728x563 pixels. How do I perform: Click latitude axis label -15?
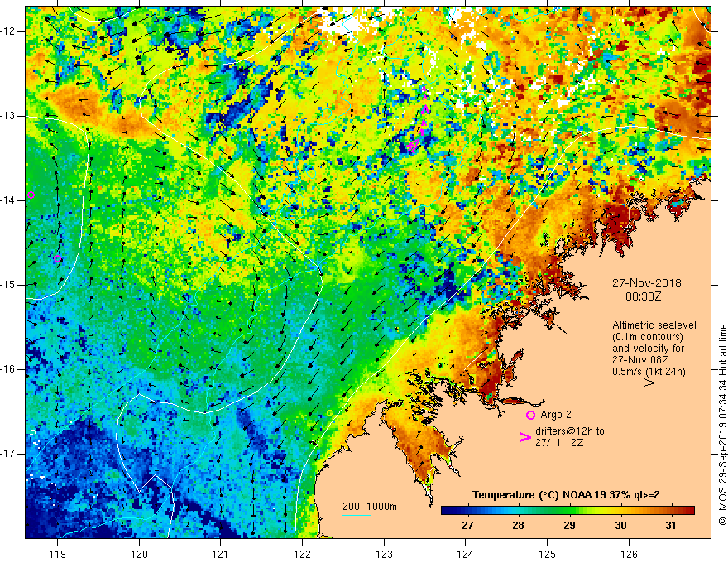(8, 285)
